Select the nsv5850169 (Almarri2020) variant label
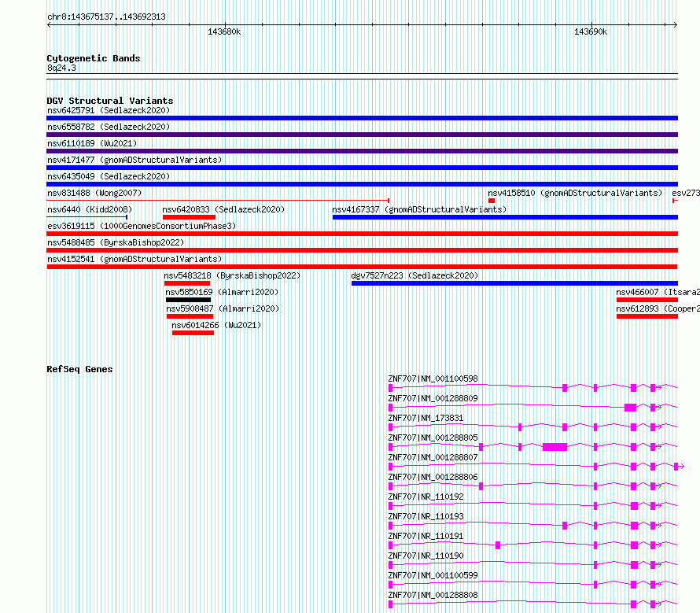 tap(222, 292)
